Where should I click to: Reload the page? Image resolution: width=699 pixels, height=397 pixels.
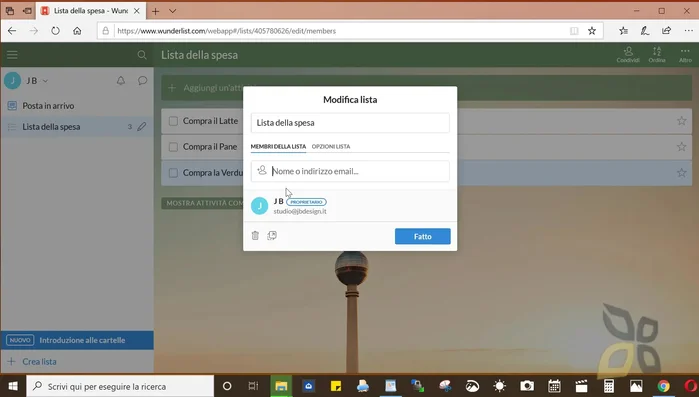55,31
